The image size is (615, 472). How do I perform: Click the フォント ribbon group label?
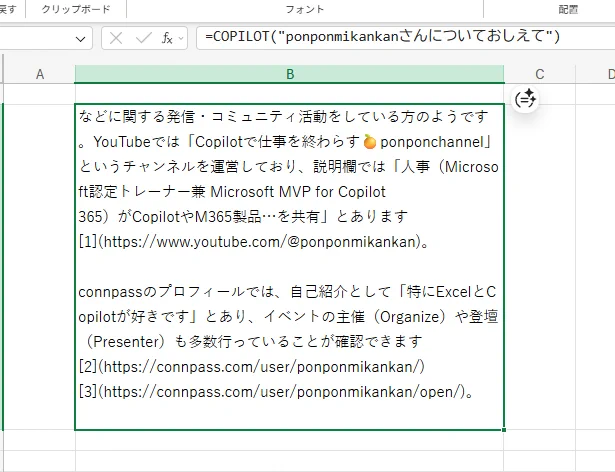304,9
